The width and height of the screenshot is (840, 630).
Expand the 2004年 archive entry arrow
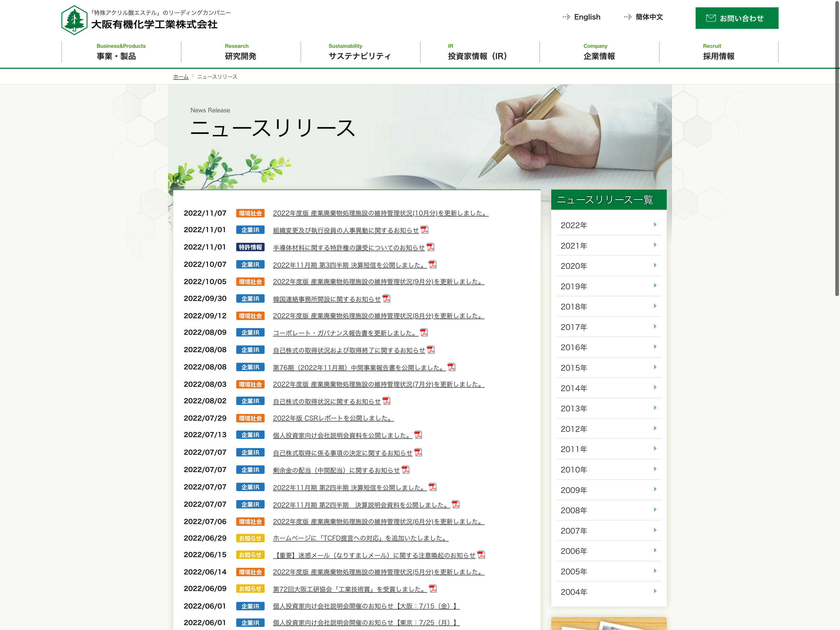[x=655, y=591]
